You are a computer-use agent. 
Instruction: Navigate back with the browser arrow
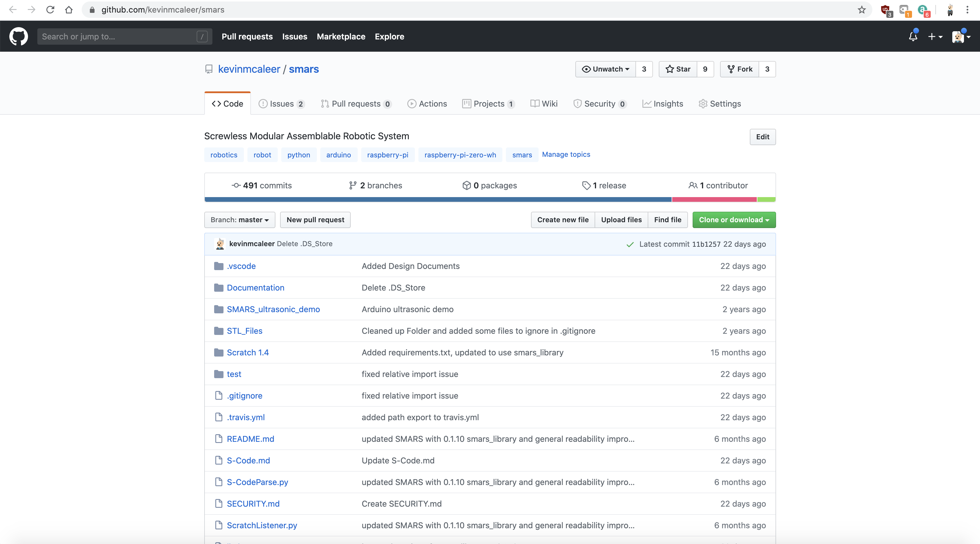[13, 10]
